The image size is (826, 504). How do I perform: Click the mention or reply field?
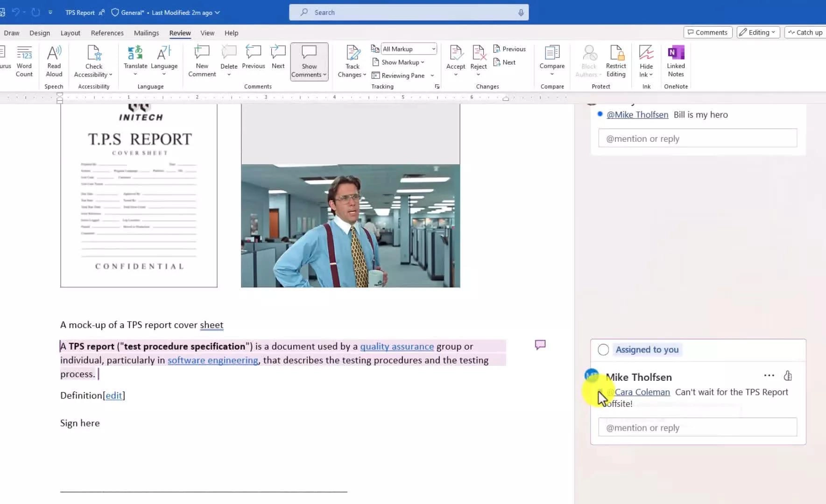(x=697, y=427)
